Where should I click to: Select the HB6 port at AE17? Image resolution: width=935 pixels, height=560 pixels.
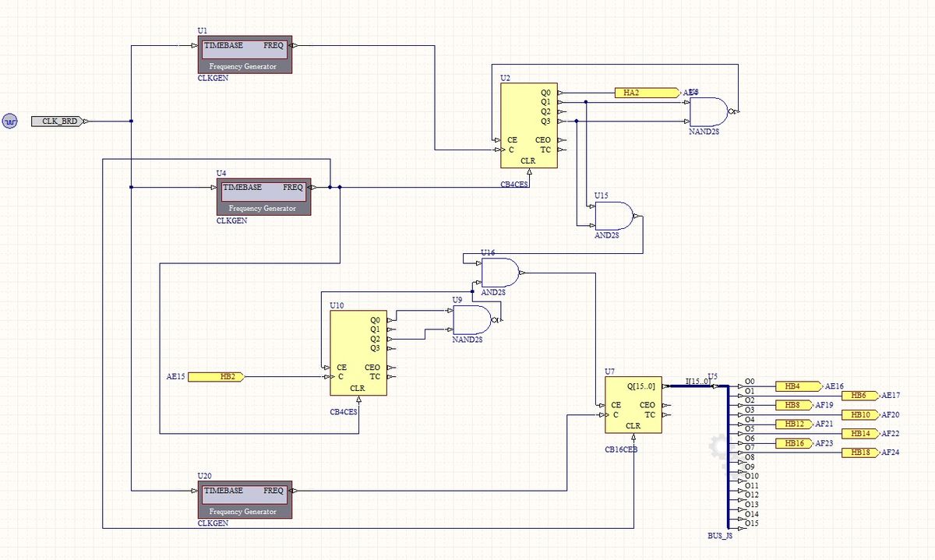[860, 396]
